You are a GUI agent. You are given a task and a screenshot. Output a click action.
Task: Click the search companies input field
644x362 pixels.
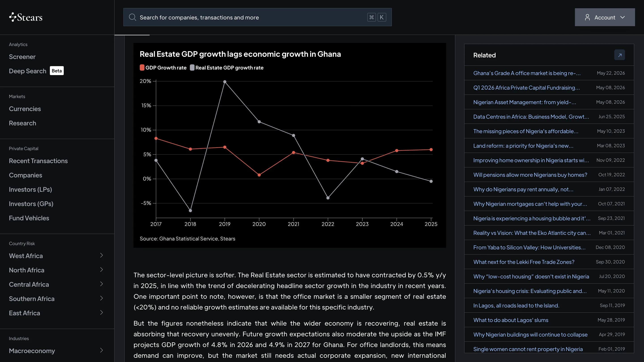tap(257, 17)
